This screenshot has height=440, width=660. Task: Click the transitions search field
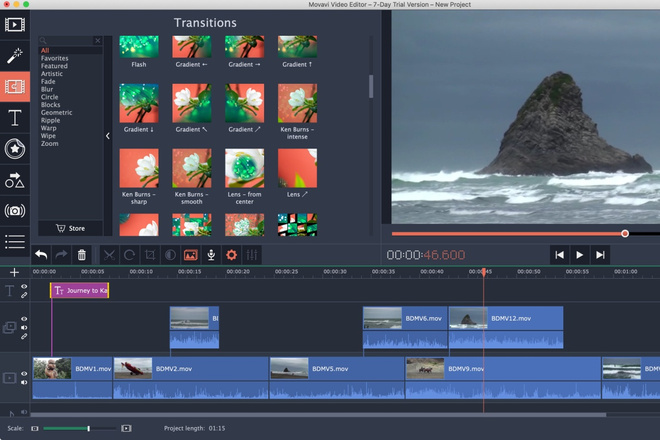tap(67, 40)
